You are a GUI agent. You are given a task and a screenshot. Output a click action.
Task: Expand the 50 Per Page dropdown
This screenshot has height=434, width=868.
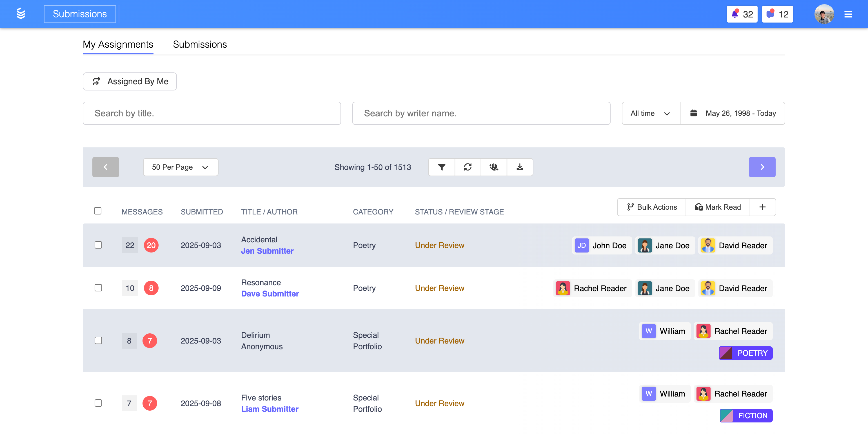click(180, 167)
